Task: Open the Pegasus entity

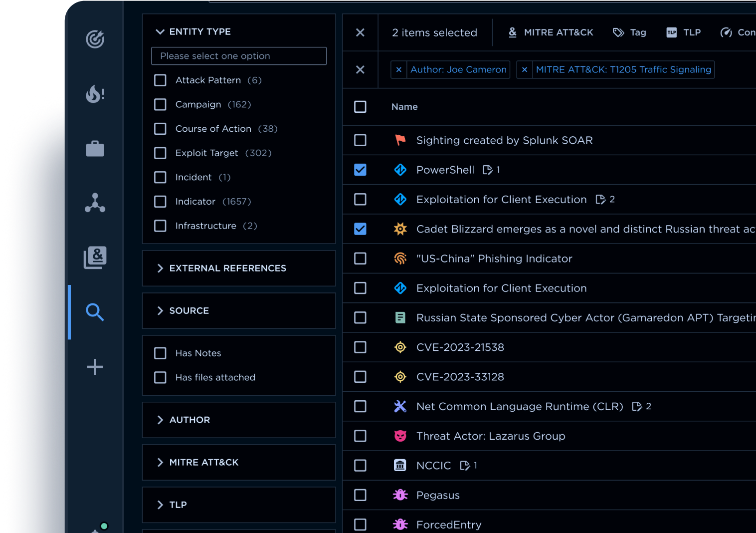Action: (438, 495)
